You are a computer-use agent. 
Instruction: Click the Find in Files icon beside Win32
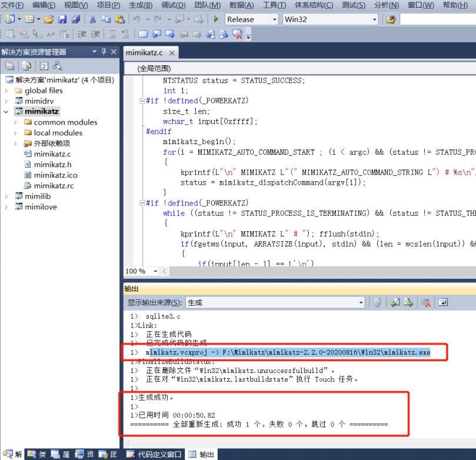point(391,19)
